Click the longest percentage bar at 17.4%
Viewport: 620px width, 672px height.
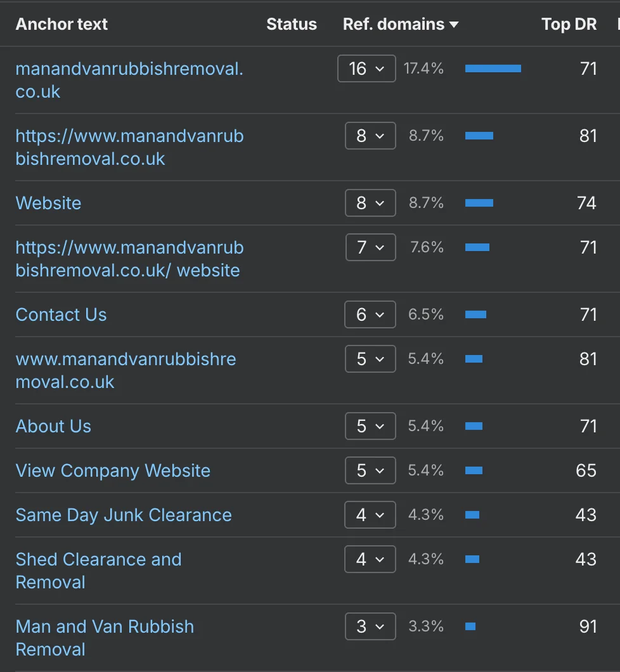(493, 68)
